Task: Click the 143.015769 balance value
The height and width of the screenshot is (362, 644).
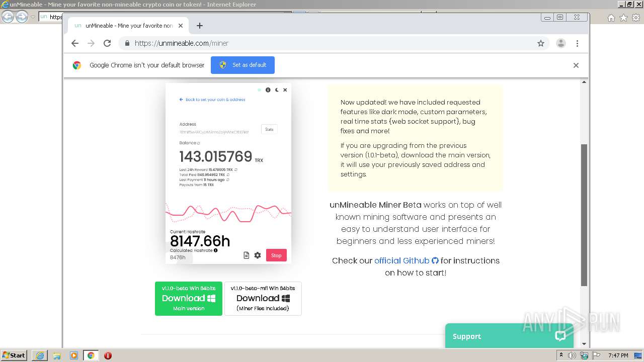Action: coord(216,156)
